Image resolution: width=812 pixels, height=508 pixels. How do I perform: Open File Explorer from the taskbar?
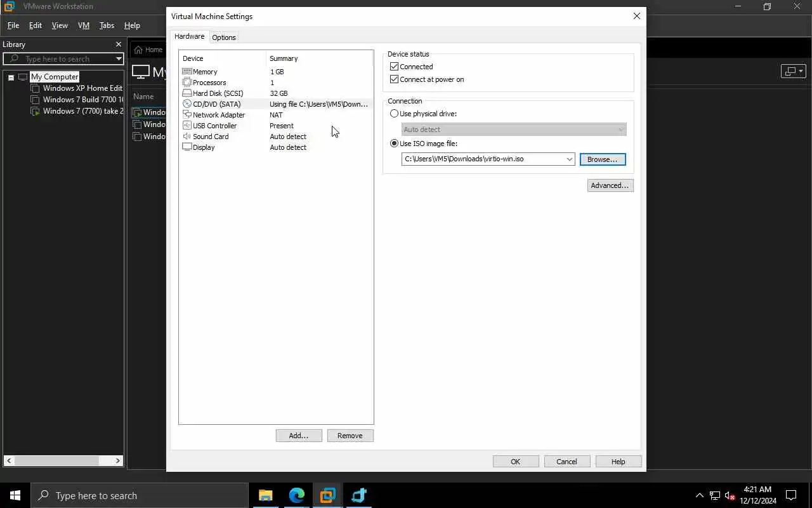[266, 495]
